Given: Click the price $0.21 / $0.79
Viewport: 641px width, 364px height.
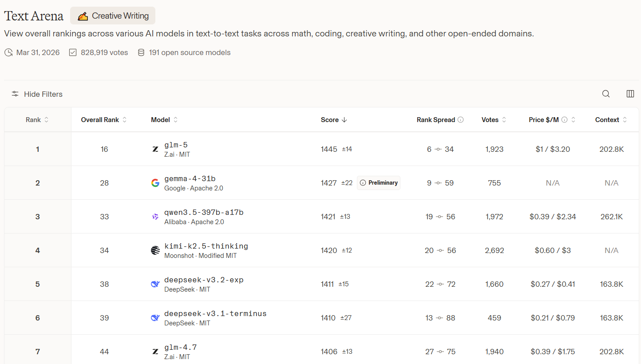Looking at the screenshot, I should point(553,318).
